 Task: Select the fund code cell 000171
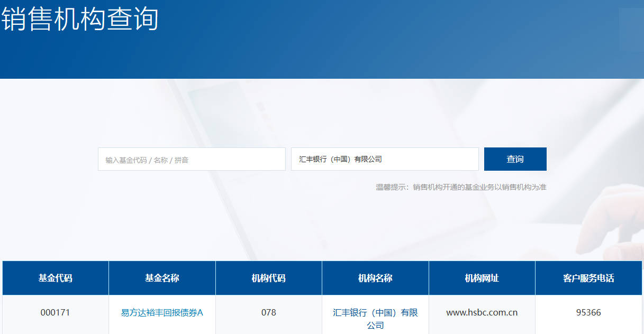56,314
